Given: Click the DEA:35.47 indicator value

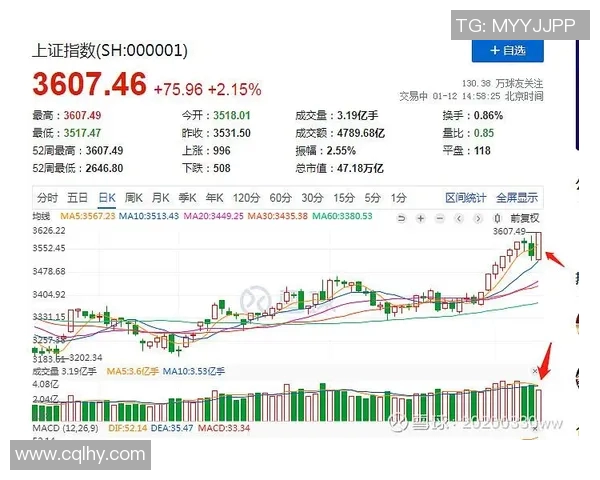Looking at the screenshot, I should tap(172, 428).
